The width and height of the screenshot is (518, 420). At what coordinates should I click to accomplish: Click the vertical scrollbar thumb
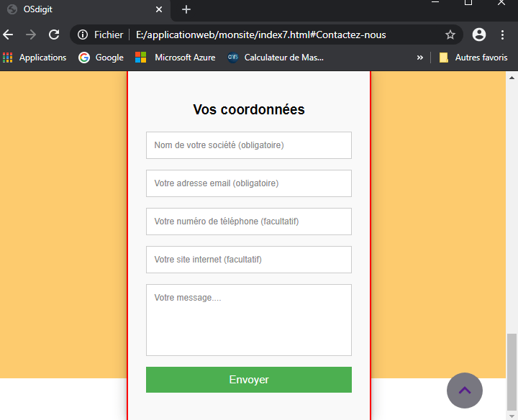(512, 372)
